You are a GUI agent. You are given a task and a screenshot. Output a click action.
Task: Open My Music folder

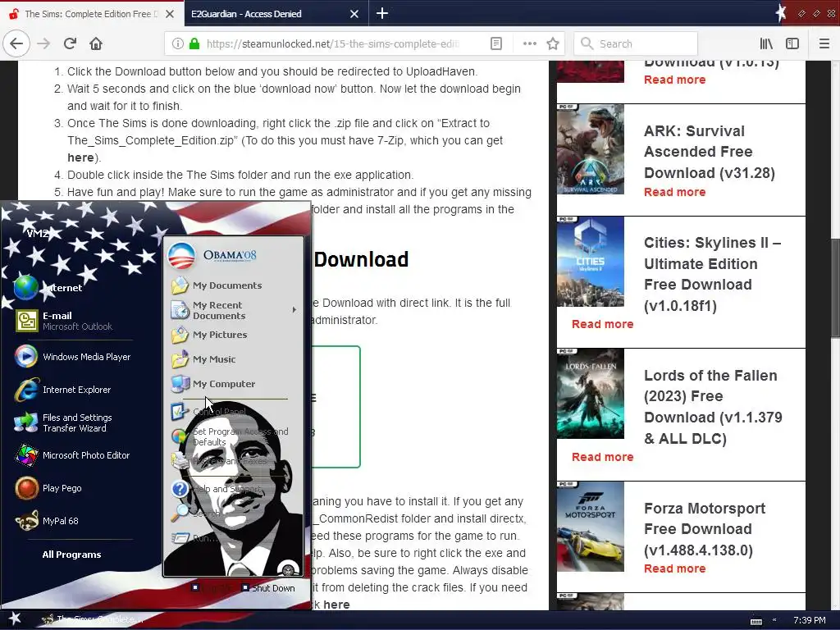(204, 359)
